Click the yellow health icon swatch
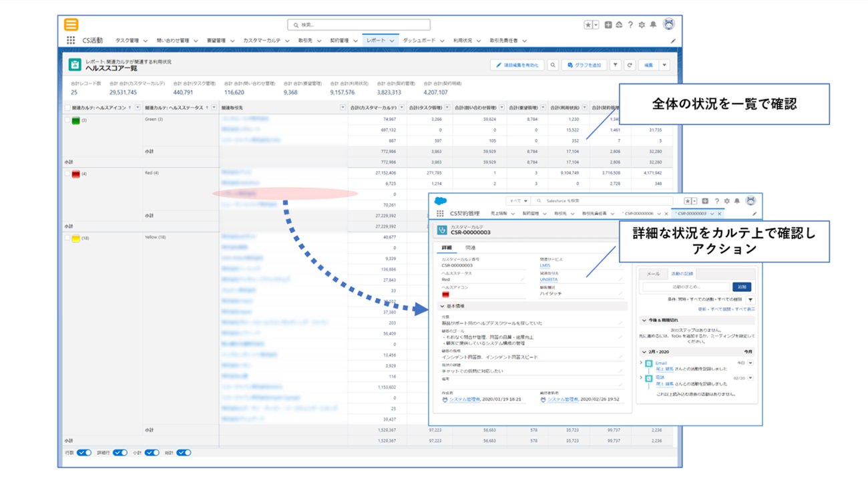Image resolution: width=868 pixels, height=481 pixels. pyautogui.click(x=75, y=238)
